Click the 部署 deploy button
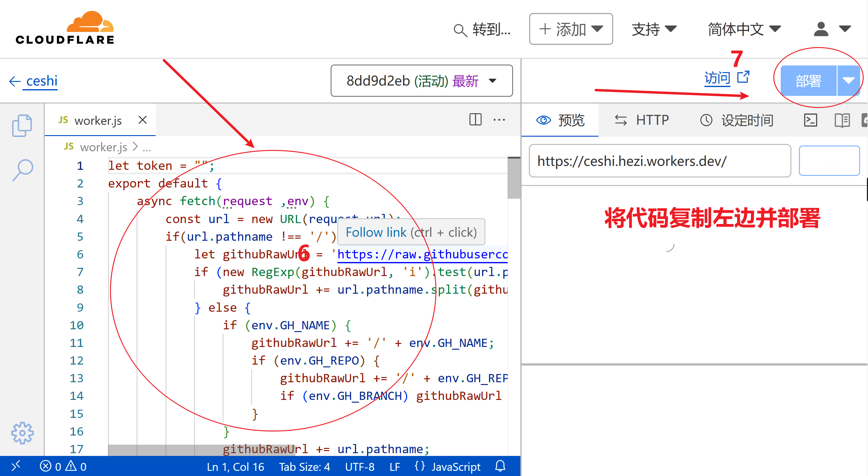 [x=808, y=81]
